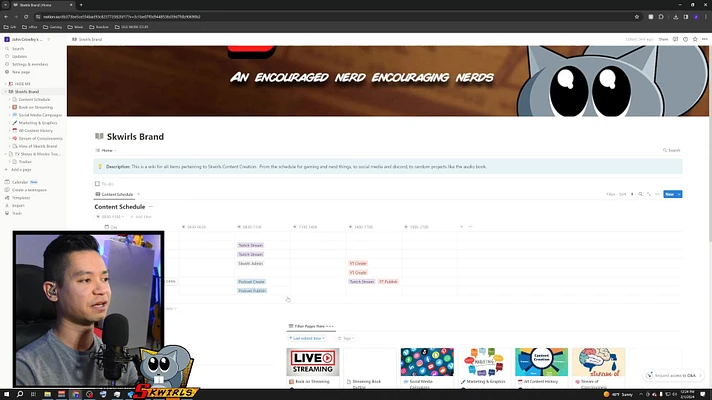Click Request access to Q&A
The height and width of the screenshot is (400, 712).
click(x=674, y=375)
